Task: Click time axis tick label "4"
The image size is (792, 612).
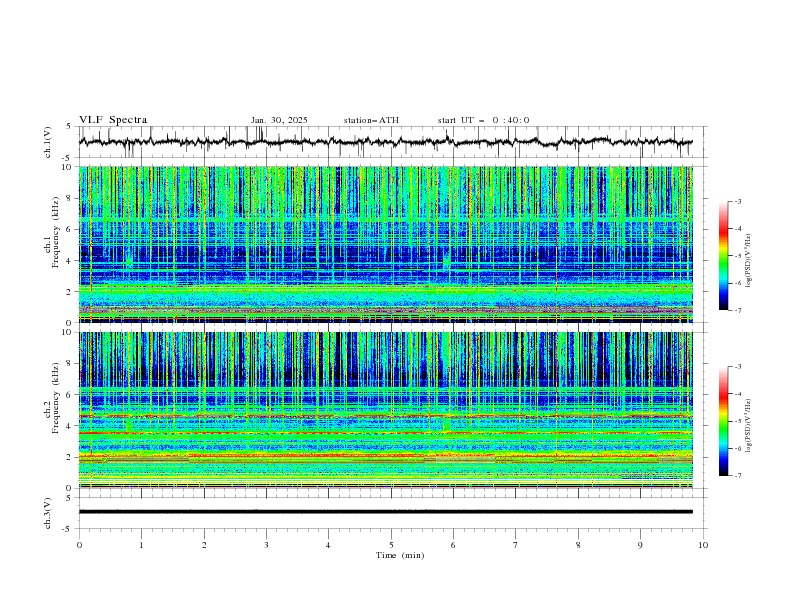Action: [328, 545]
